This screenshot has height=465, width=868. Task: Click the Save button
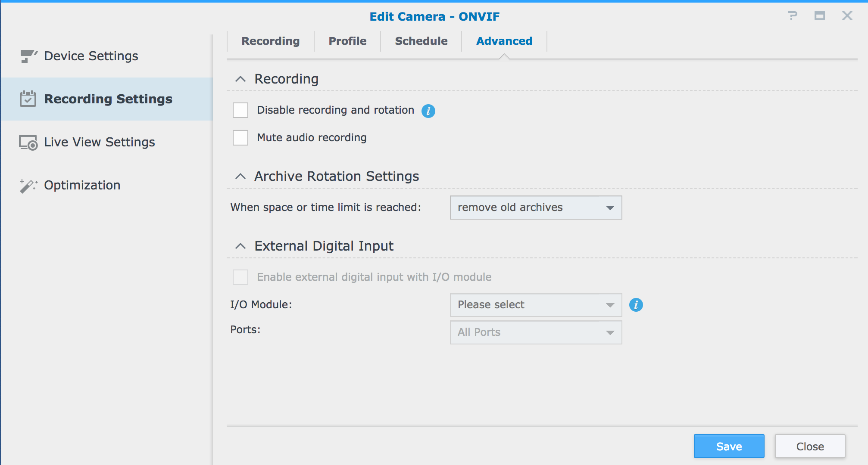729,446
